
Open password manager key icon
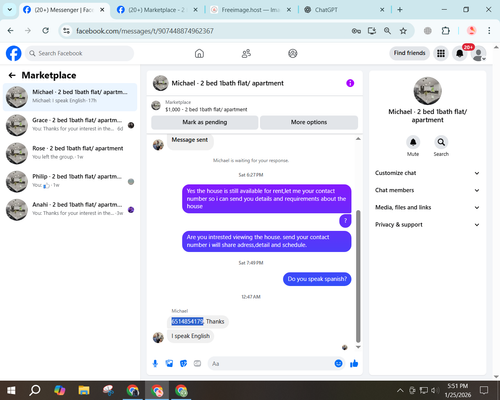(x=356, y=31)
